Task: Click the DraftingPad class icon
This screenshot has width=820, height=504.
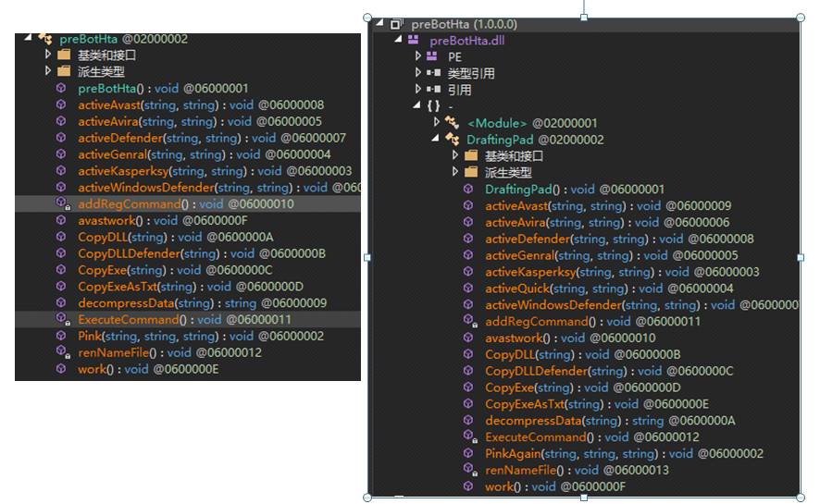Action: click(x=452, y=140)
